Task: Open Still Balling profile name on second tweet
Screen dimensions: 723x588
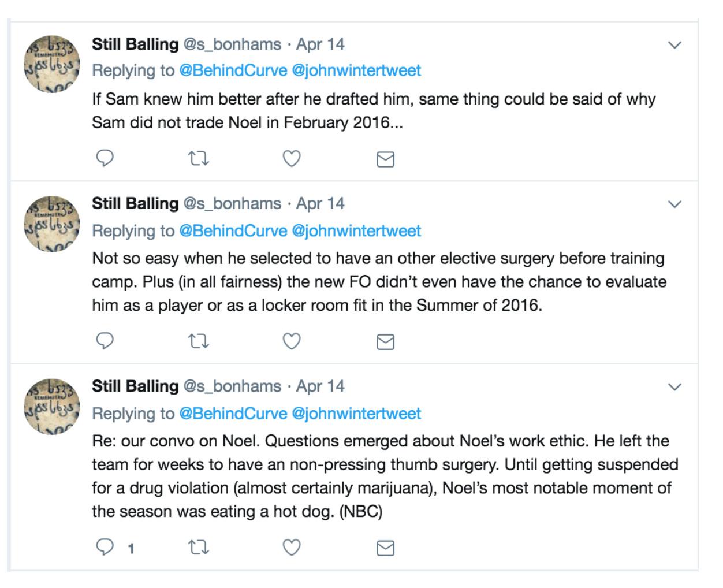Action: tap(135, 203)
